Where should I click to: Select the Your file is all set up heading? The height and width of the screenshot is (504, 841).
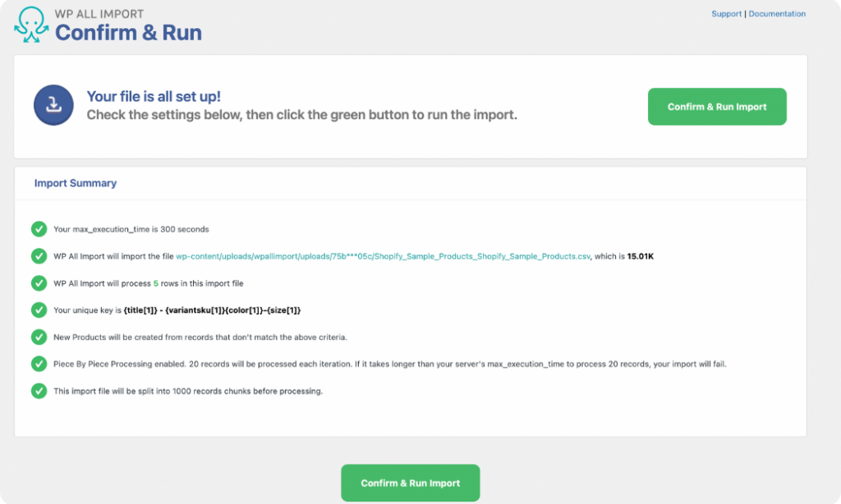point(154,96)
